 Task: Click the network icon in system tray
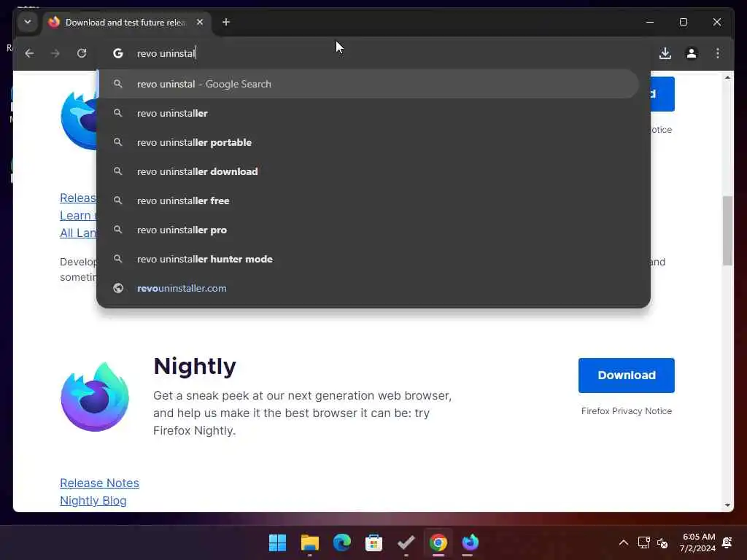[643, 542]
